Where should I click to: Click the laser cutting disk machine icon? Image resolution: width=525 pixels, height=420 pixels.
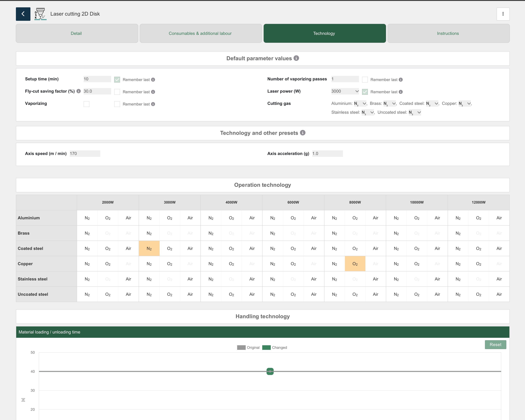click(40, 14)
